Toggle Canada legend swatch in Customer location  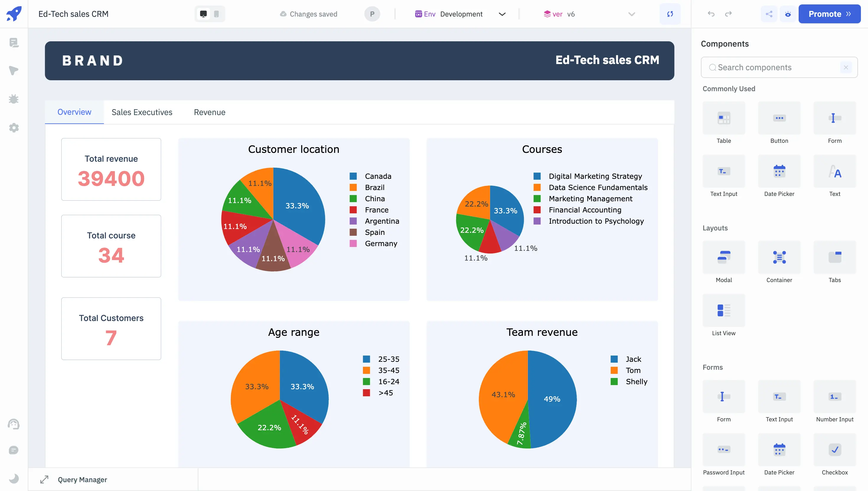(353, 176)
